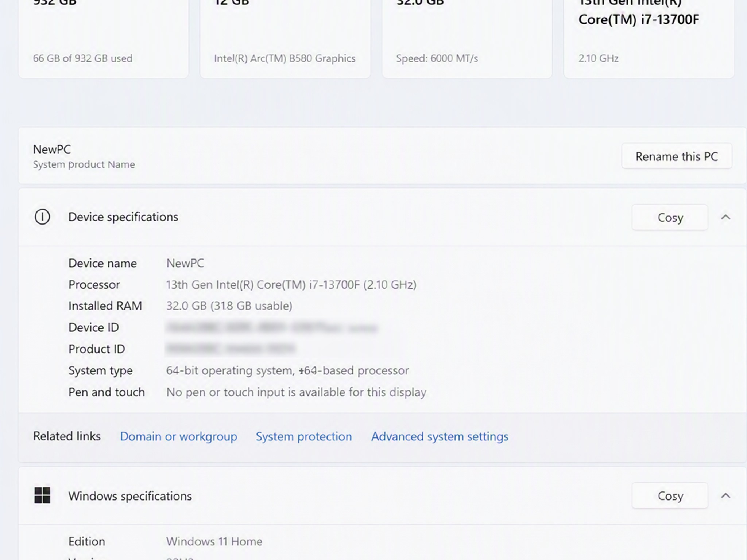Screen dimensions: 747x560
Task: Click the Device specifications info icon
Action: (x=42, y=217)
